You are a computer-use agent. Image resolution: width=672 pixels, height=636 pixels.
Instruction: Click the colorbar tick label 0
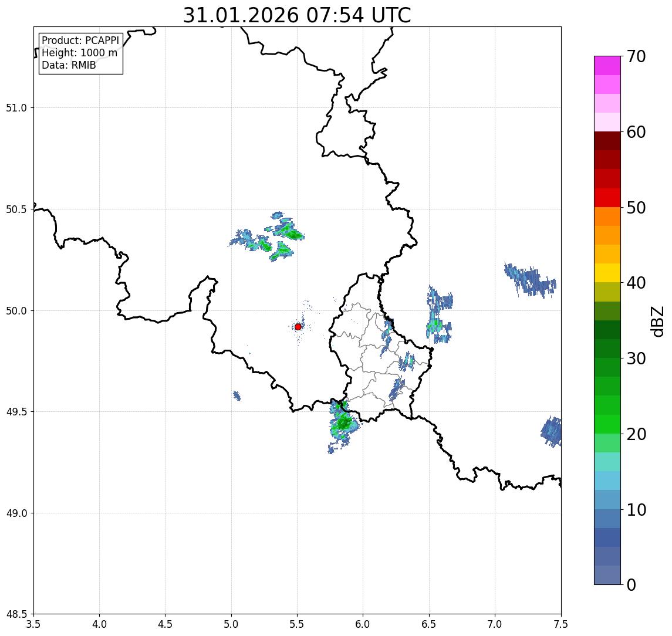coord(632,584)
